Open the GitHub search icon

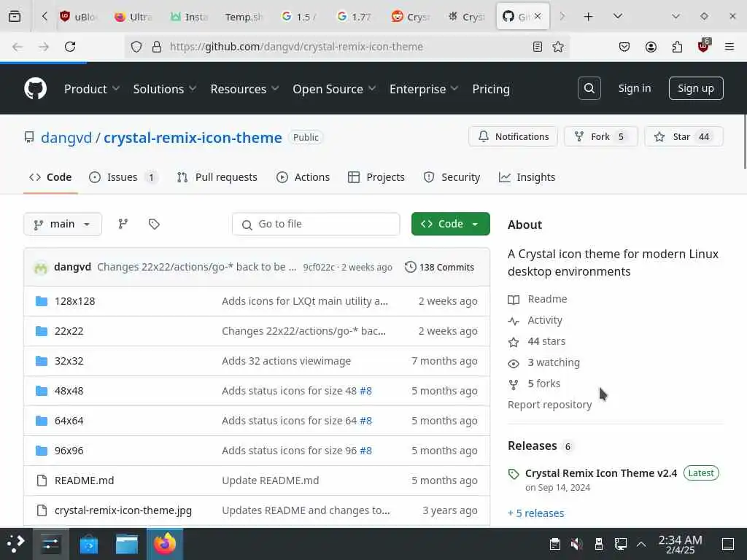pyautogui.click(x=589, y=88)
